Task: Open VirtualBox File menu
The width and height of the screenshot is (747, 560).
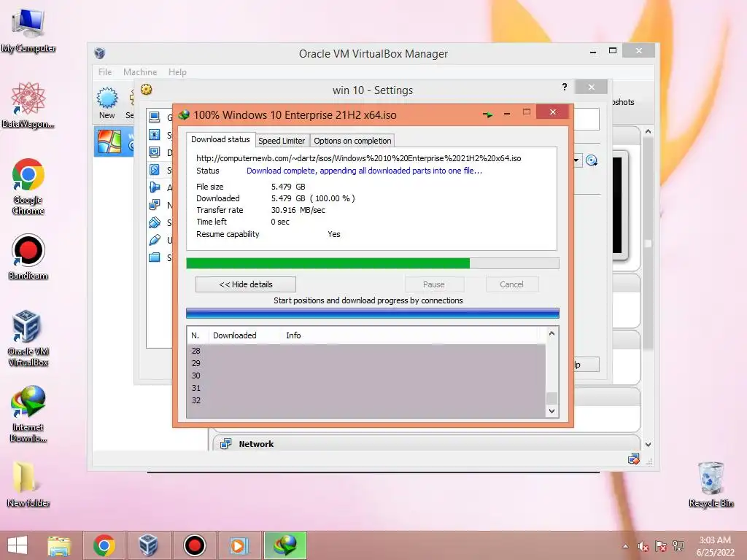Action: (105, 72)
